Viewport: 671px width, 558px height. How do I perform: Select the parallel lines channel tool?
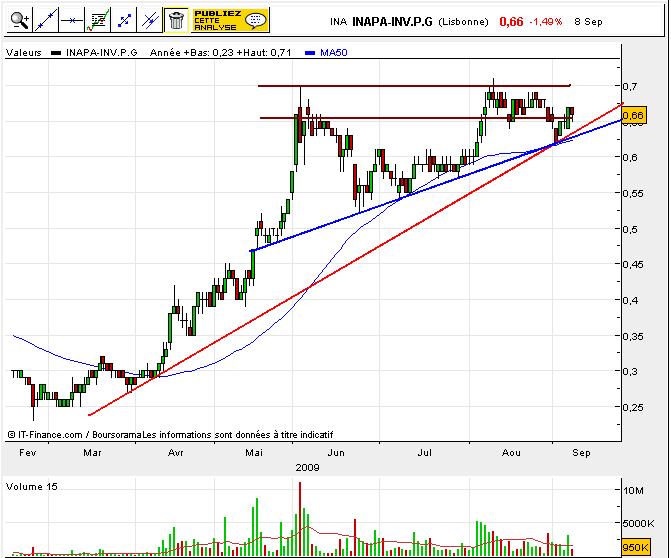click(150, 20)
